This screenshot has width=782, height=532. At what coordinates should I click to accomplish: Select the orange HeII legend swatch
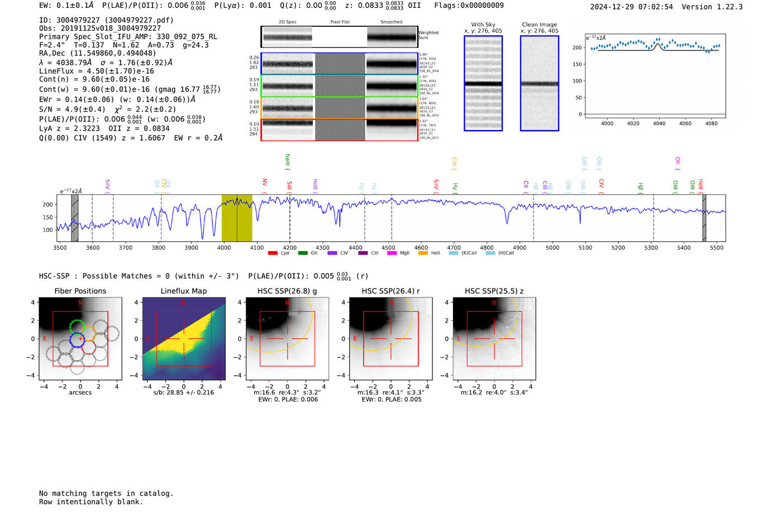[423, 253]
